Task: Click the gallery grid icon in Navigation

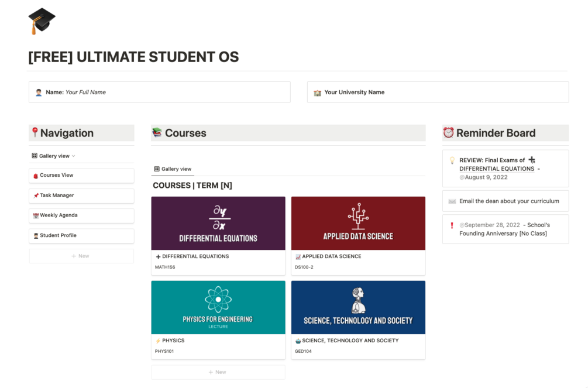Action: 35,156
